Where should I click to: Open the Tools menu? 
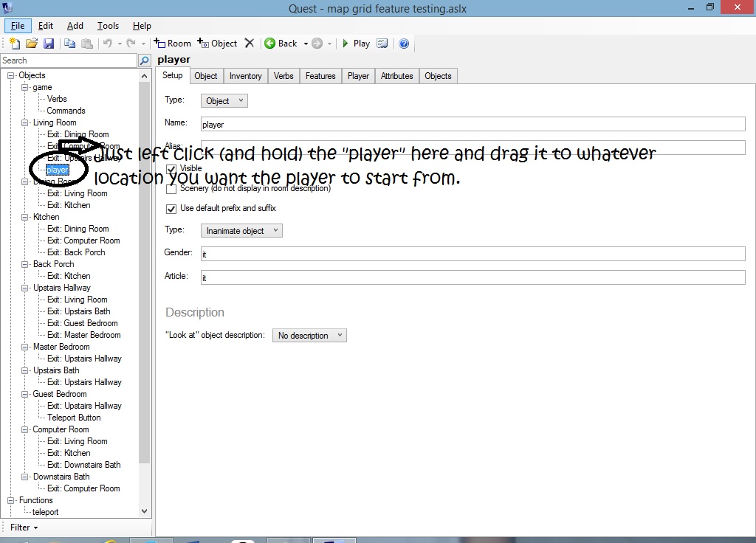coord(108,26)
